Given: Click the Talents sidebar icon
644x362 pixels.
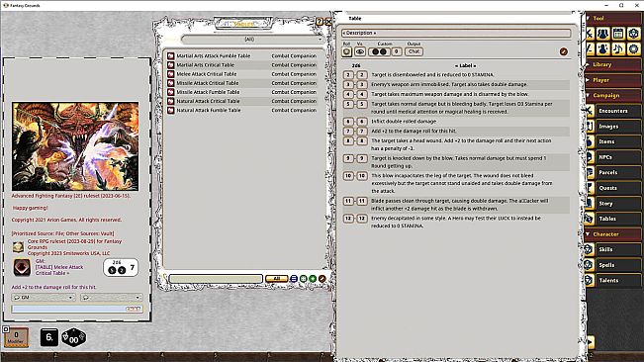Looking at the screenshot, I should pos(590,280).
